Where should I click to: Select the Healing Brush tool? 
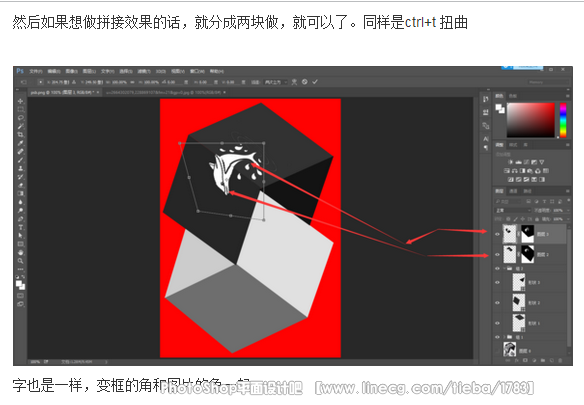click(x=20, y=152)
